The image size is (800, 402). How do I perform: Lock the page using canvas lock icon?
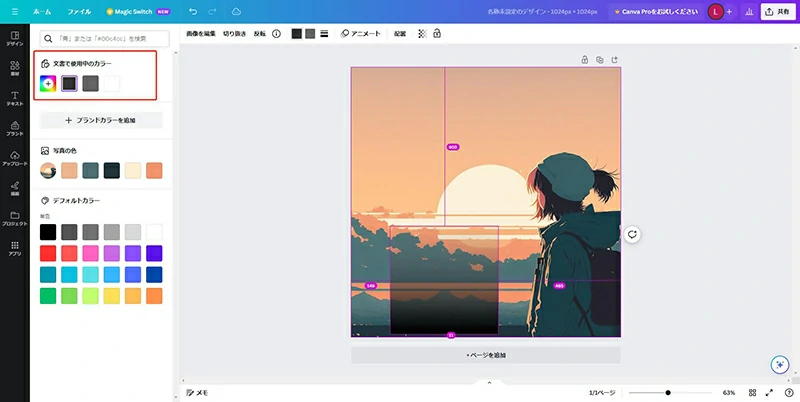[585, 60]
